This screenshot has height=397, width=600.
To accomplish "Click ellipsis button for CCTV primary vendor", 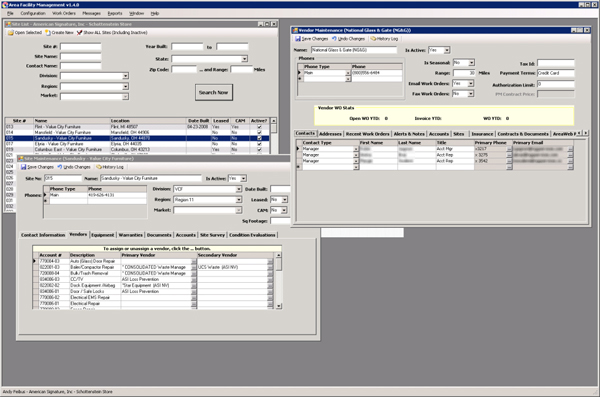I will point(194,279).
